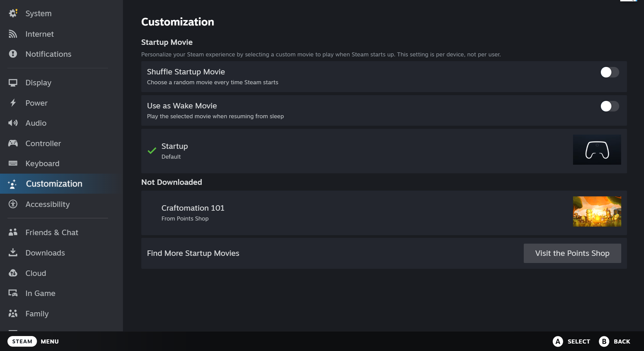Image resolution: width=644 pixels, height=351 pixels.
Task: Click the default Startup movie thumbnail
Action: [x=597, y=150]
